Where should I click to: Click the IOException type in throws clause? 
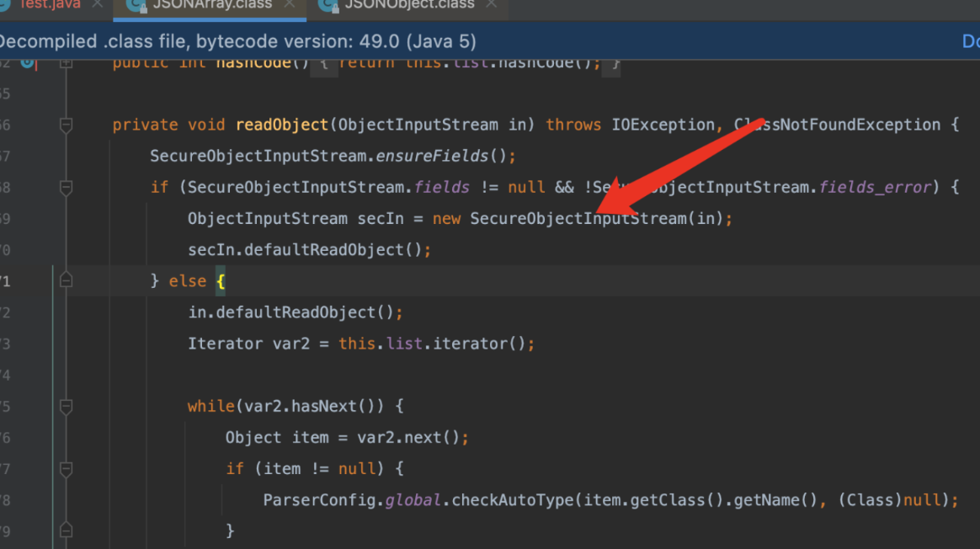click(x=663, y=125)
